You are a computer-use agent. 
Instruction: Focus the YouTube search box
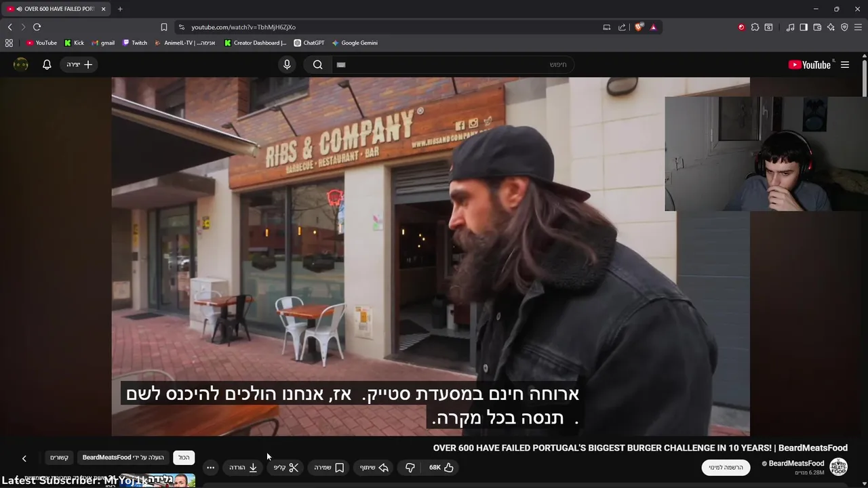(x=452, y=64)
